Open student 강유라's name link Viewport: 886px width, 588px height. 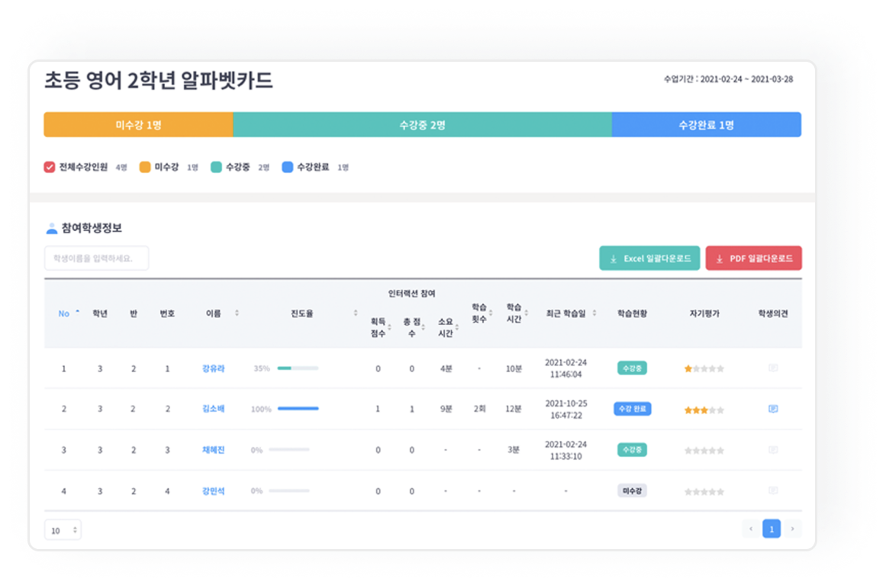[x=213, y=368]
